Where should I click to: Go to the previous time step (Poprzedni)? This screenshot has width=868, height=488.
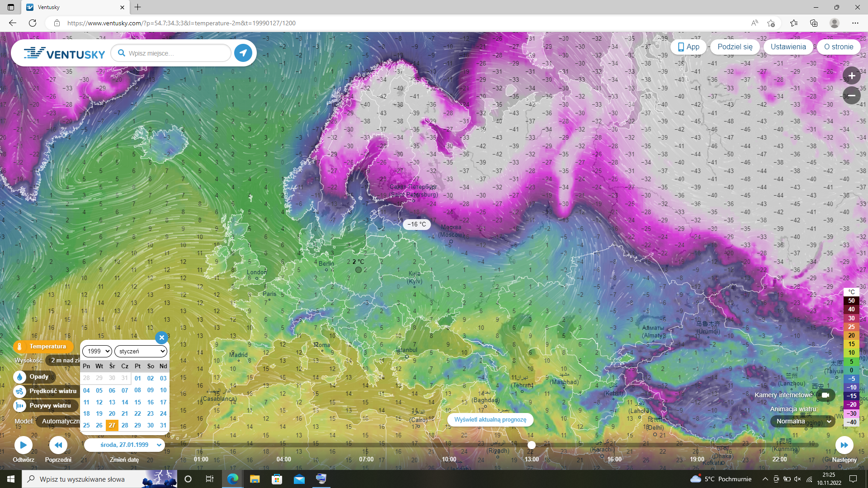coord(58,445)
